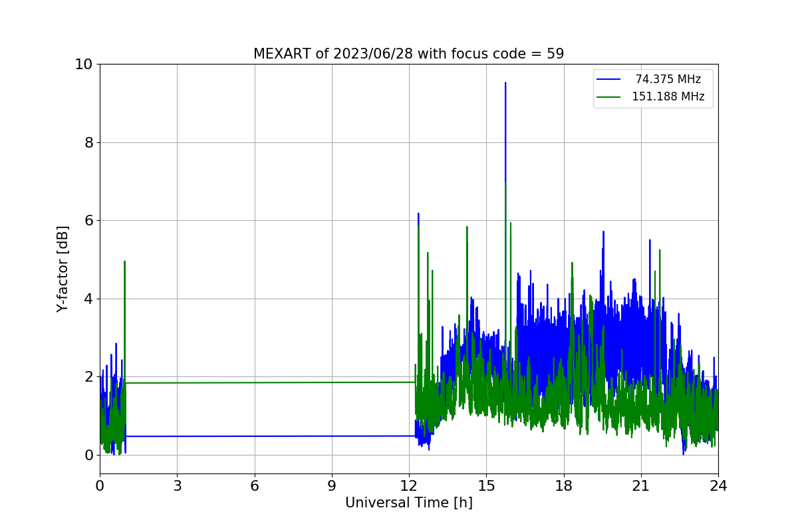Screen dimensions: 798x532
Task: Click the y-axis tick label "8"
Action: click(88, 142)
